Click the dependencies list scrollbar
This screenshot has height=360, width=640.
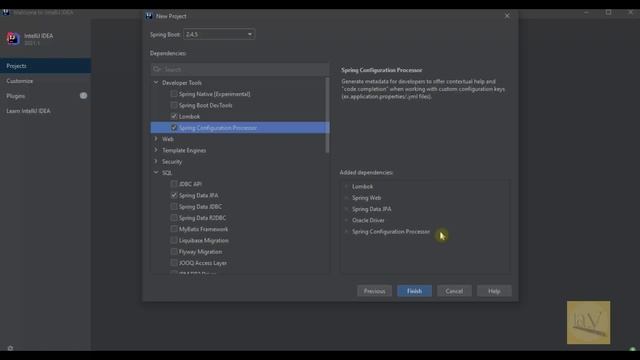tap(327, 115)
